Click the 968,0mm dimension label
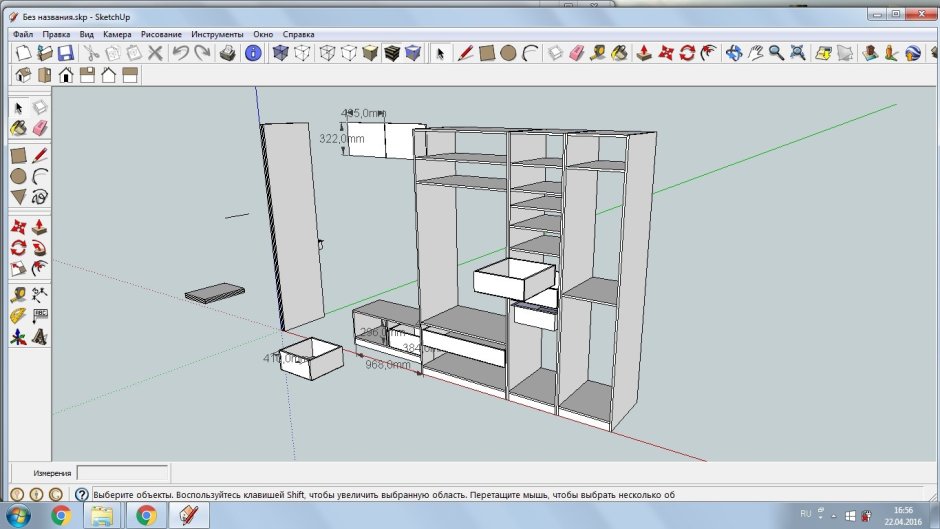940x529 pixels. [388, 364]
